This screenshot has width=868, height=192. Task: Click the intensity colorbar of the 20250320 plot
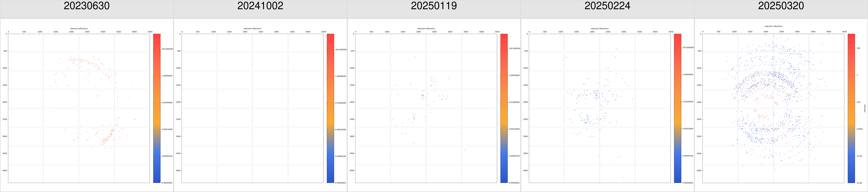click(851, 108)
